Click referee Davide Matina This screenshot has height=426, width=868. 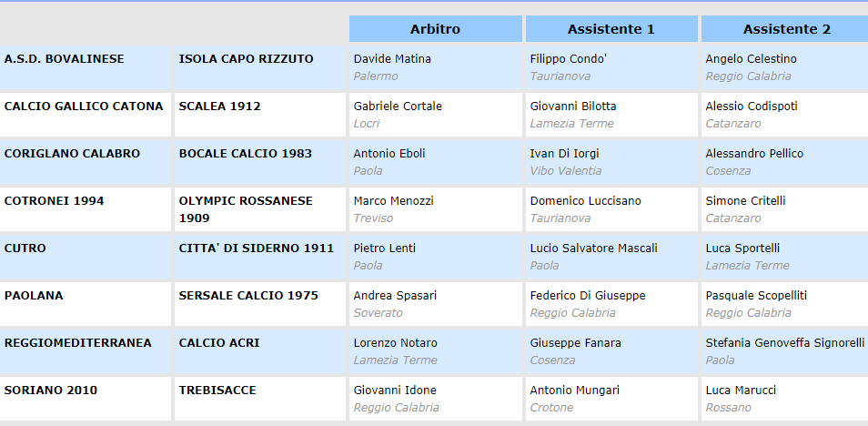[x=392, y=59]
